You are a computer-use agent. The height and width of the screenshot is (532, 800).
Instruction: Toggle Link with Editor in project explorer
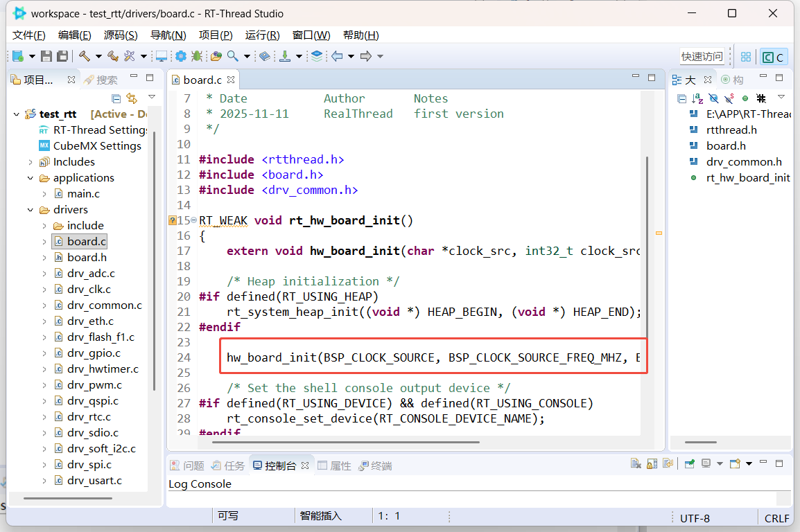pos(132,98)
